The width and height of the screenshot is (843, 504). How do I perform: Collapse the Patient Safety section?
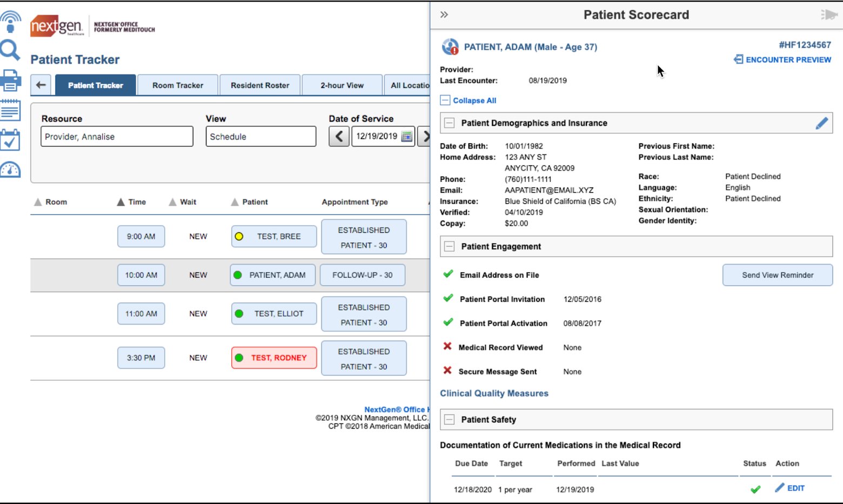[x=449, y=419]
